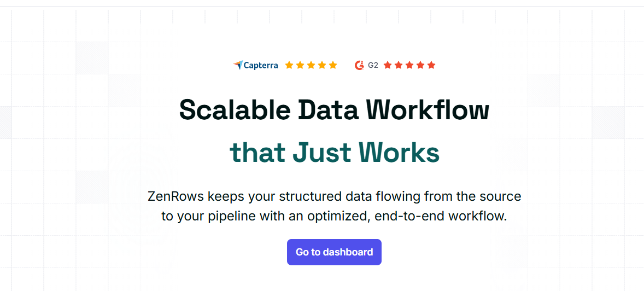Image resolution: width=644 pixels, height=291 pixels.
Task: Click the green "that Just Works" heading
Action: 334,152
